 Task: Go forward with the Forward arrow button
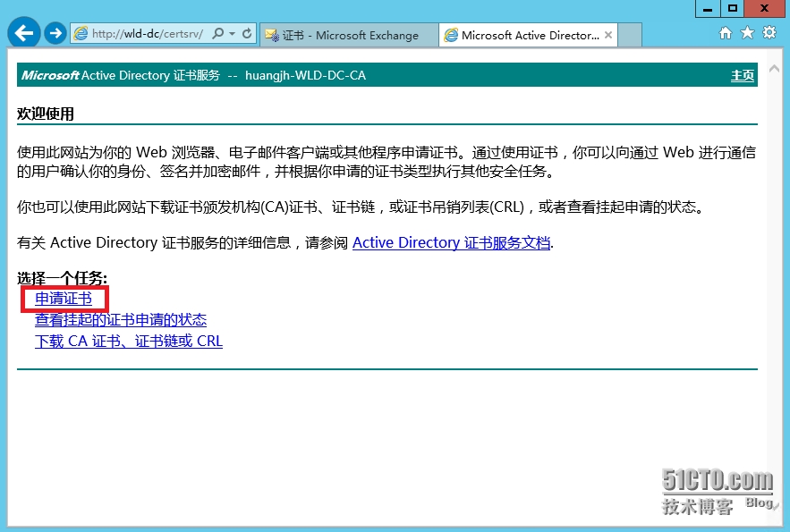55,33
